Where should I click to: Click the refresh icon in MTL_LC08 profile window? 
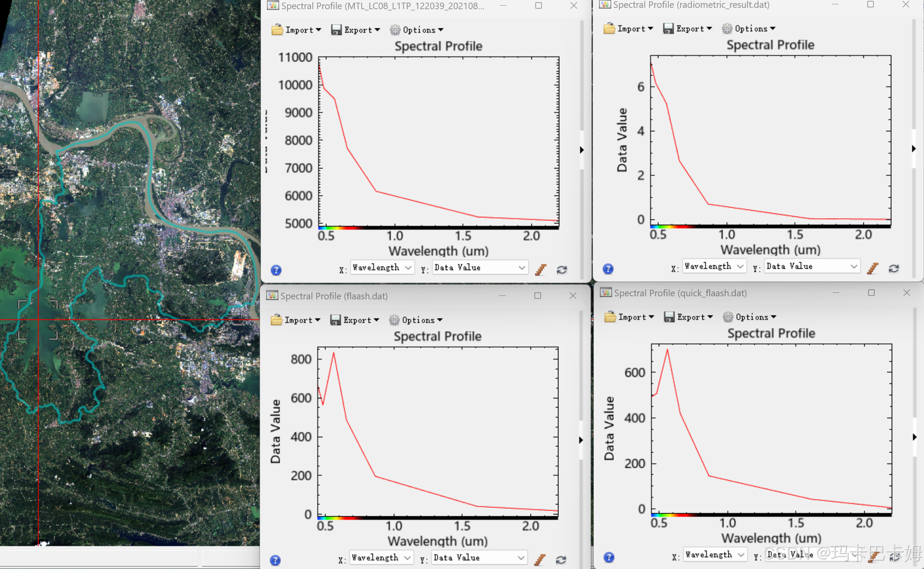point(562,270)
